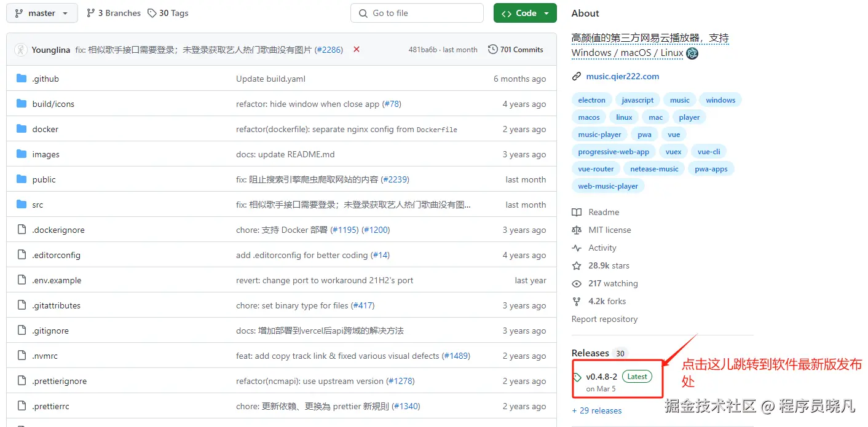
Task: Click the src folder icon
Action: pyautogui.click(x=22, y=205)
